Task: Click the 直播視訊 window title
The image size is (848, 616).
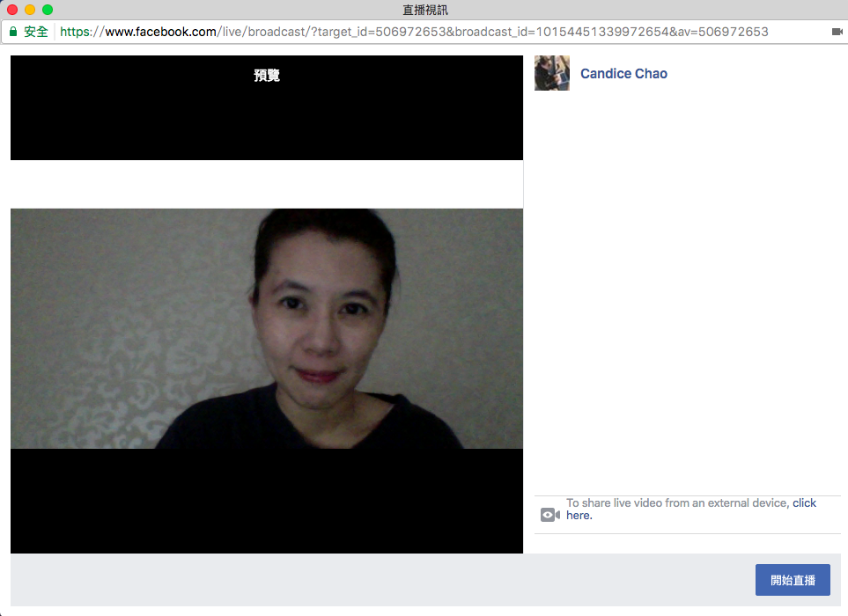Action: 425,10
